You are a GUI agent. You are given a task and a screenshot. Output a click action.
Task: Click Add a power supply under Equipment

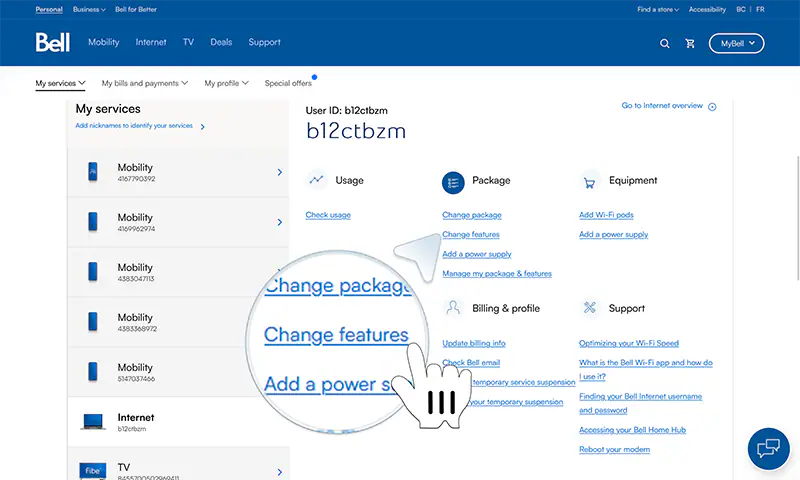(613, 235)
